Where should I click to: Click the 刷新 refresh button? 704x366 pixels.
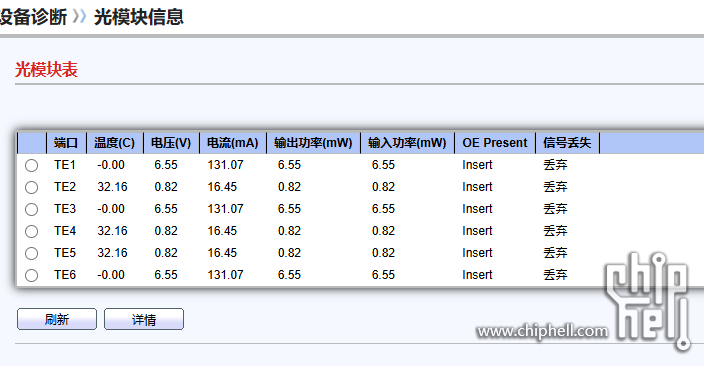57,319
